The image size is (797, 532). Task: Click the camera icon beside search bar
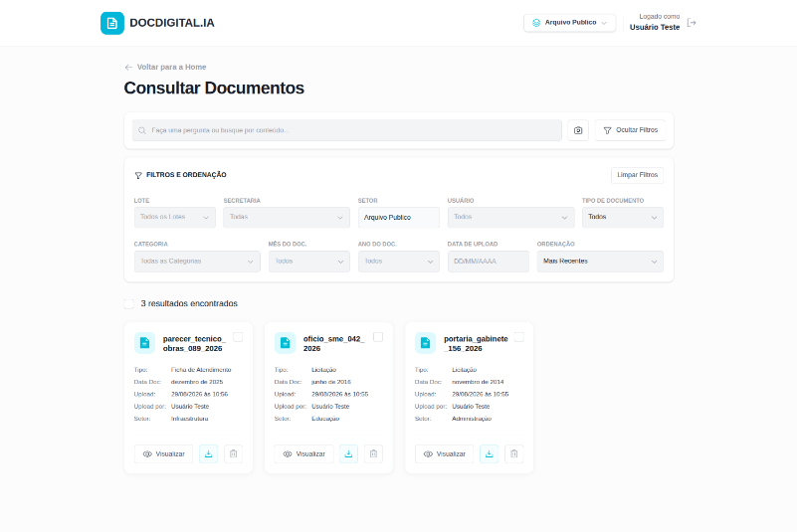coord(578,130)
